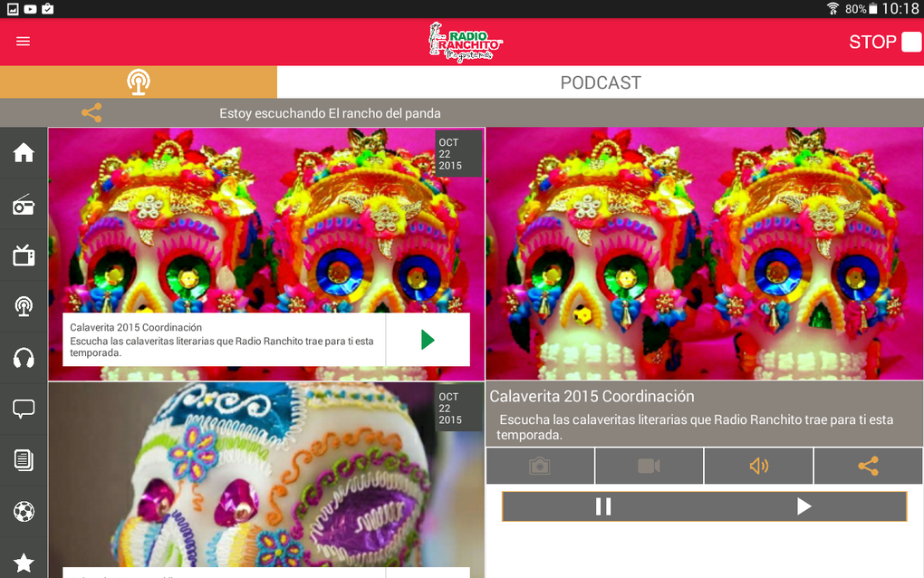Screen dimensions: 924x578
Task: Open the favorites star sidebar icon
Action: [x=24, y=563]
